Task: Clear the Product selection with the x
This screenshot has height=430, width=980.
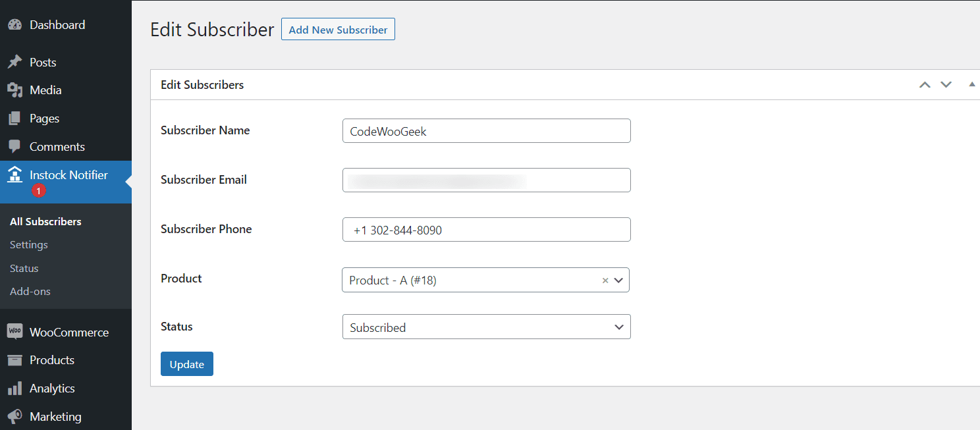Action: point(605,281)
